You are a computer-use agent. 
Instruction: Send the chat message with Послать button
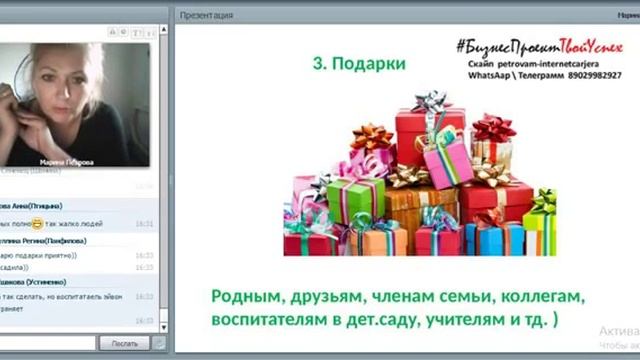click(124, 343)
